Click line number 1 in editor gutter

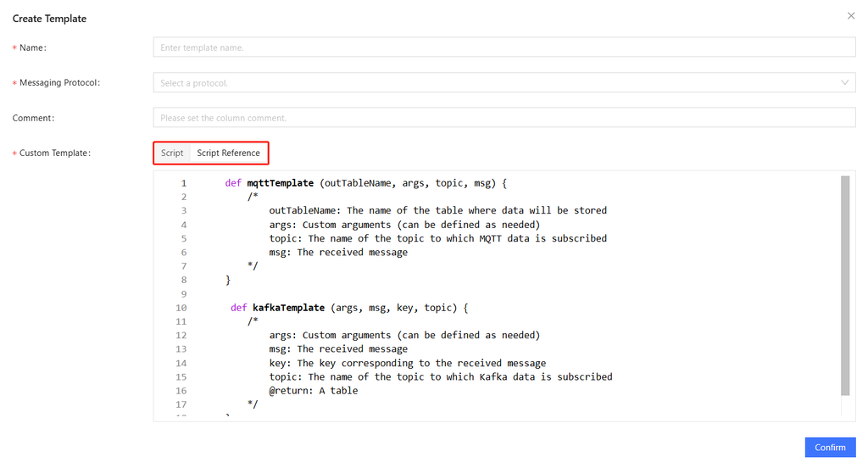tap(183, 183)
